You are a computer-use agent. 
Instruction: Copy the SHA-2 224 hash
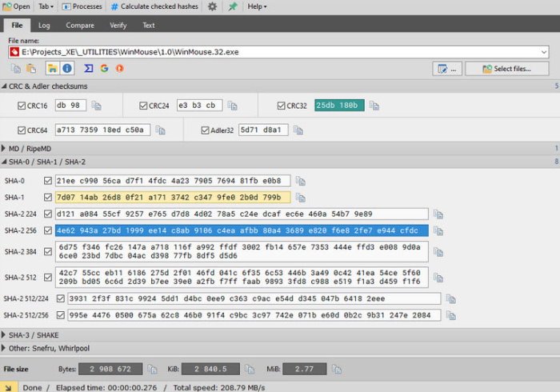(x=438, y=214)
